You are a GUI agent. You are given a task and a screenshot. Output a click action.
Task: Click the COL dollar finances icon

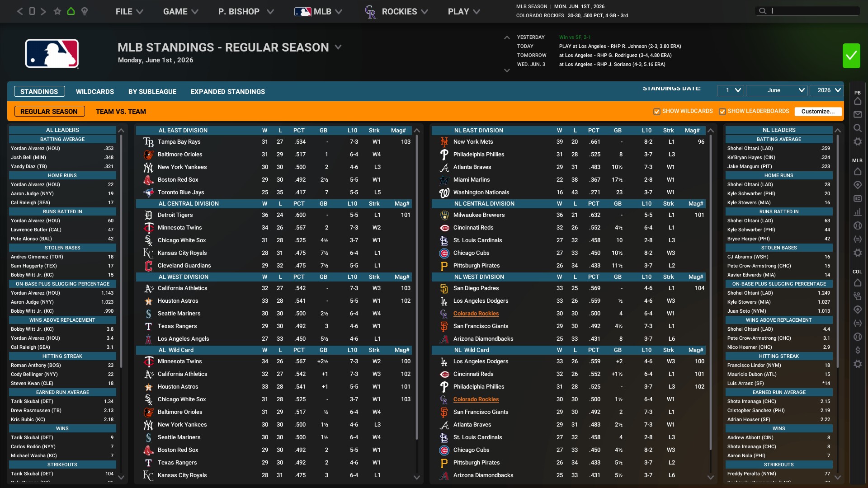pyautogui.click(x=858, y=350)
